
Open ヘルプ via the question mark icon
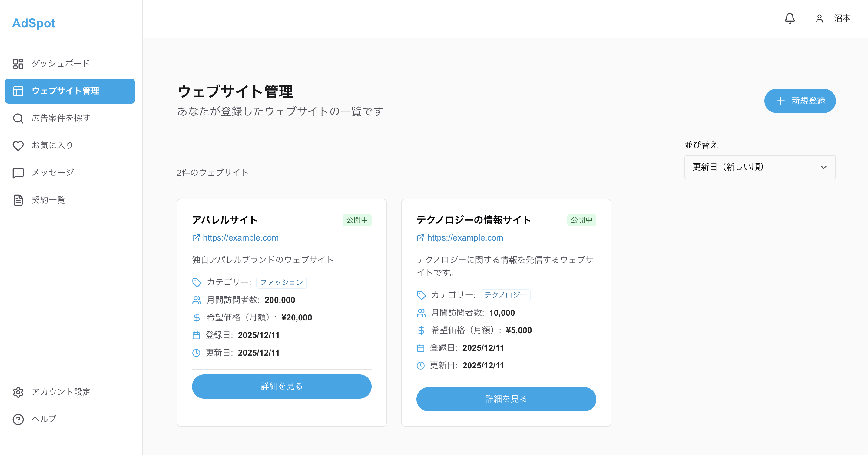tap(18, 419)
